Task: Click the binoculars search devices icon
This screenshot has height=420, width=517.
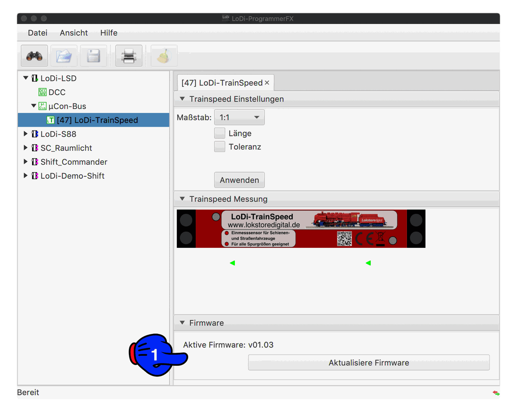Action: coord(34,56)
